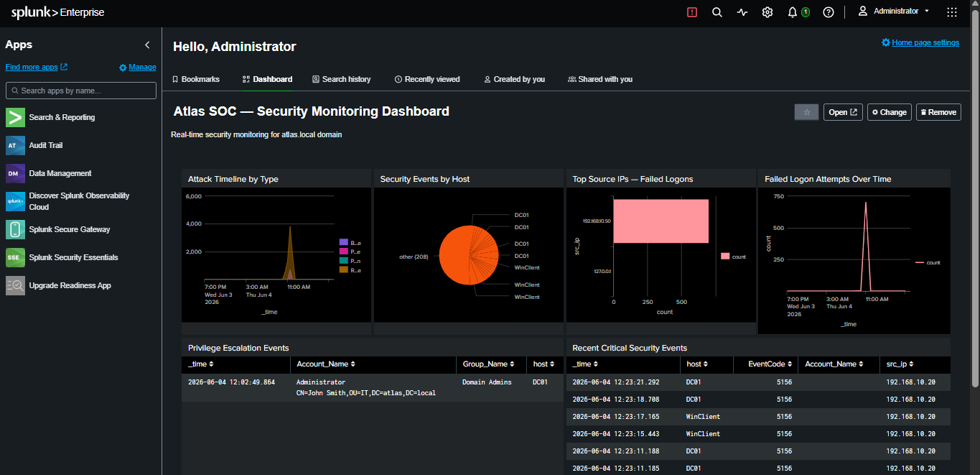This screenshot has height=475, width=980.
Task: Open the Shared with you tab
Action: (x=600, y=79)
